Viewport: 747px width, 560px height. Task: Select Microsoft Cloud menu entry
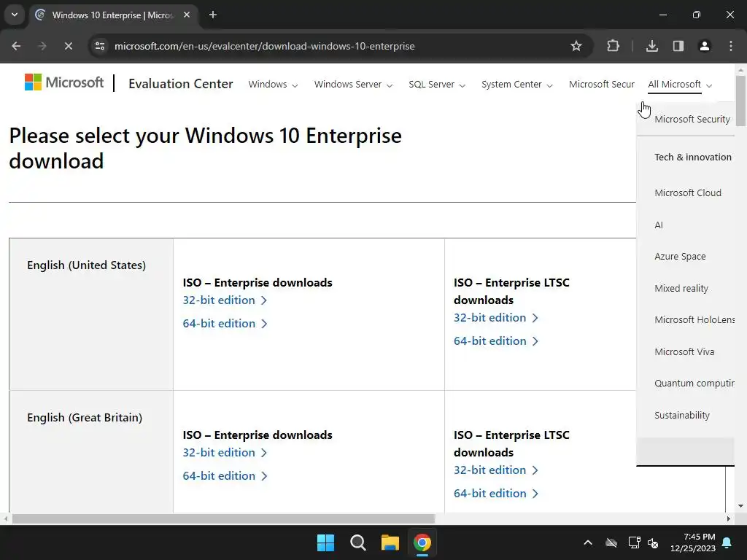[688, 192]
